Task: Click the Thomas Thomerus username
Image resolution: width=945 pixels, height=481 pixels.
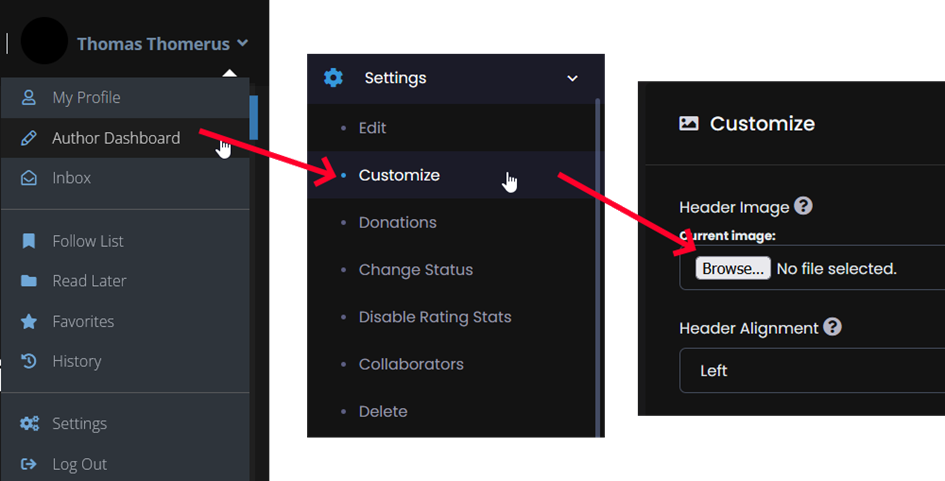Action: pos(153,43)
